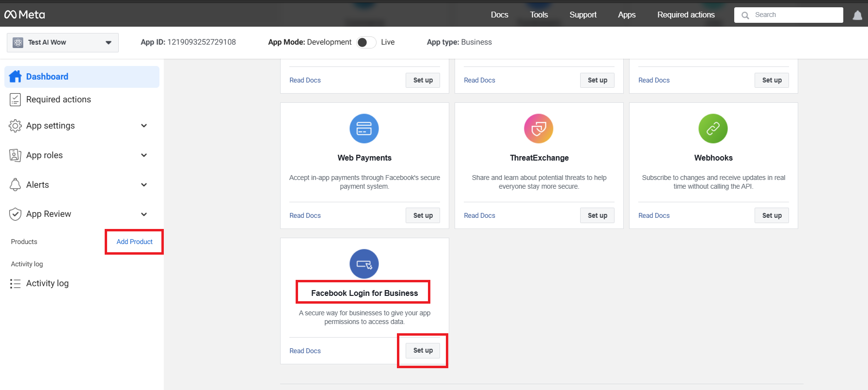Toggle App Mode to Live
This screenshot has width=868, height=390.
click(x=366, y=42)
